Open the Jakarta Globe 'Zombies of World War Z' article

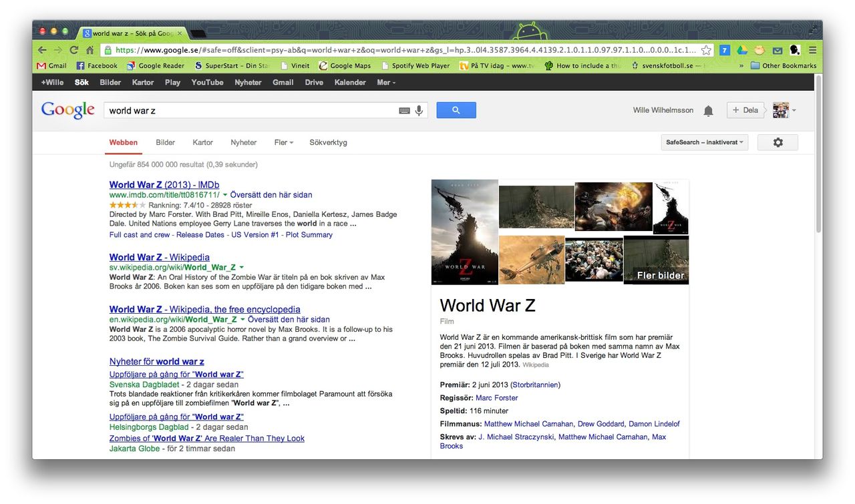tap(207, 439)
